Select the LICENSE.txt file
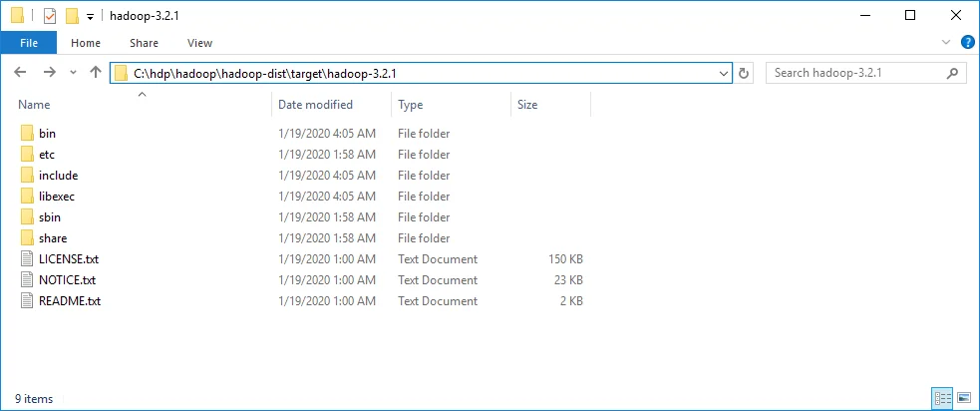980x411 pixels. coord(68,259)
